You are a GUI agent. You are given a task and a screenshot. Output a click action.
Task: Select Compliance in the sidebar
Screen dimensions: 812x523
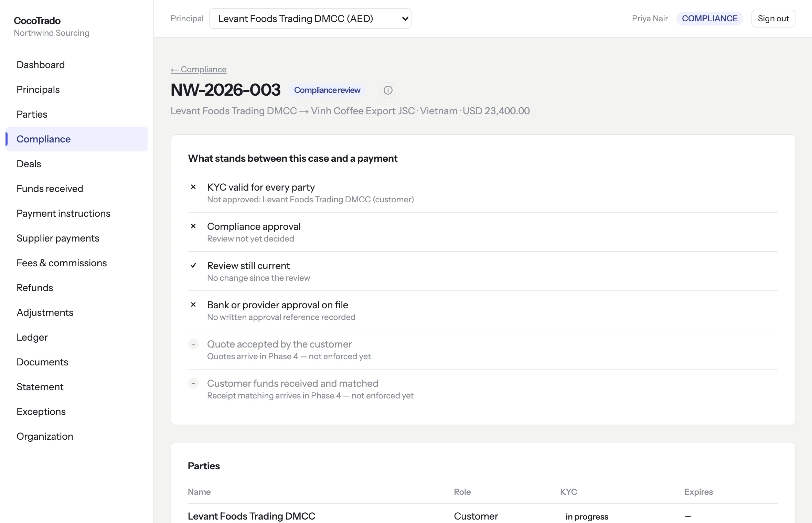(x=77, y=139)
